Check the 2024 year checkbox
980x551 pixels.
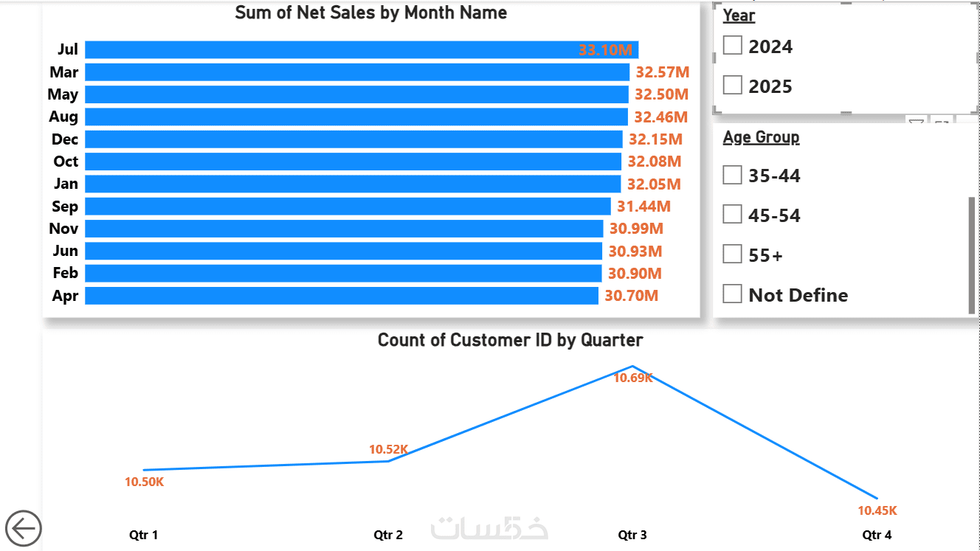pyautogui.click(x=733, y=46)
